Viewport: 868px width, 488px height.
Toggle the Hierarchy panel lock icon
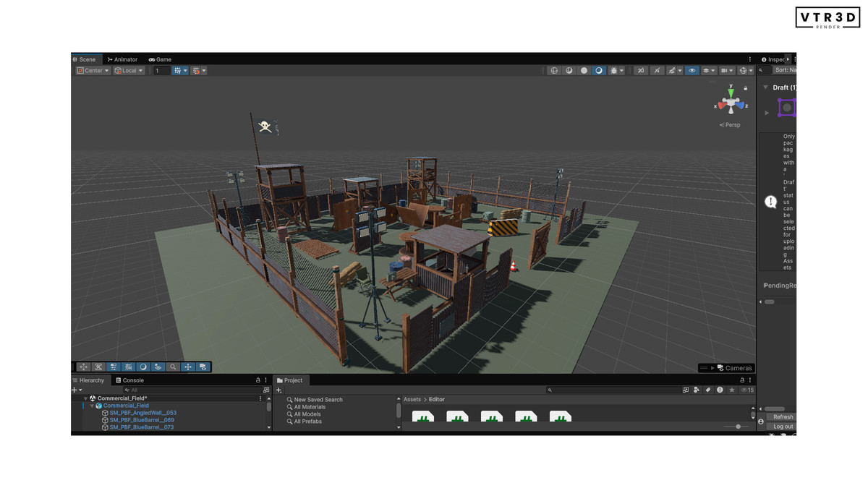pyautogui.click(x=258, y=380)
